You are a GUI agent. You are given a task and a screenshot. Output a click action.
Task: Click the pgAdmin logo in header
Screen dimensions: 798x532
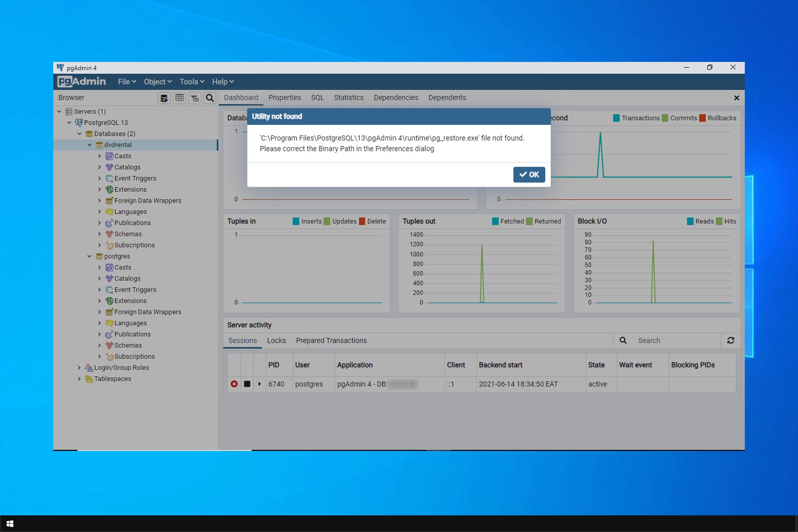[81, 81]
